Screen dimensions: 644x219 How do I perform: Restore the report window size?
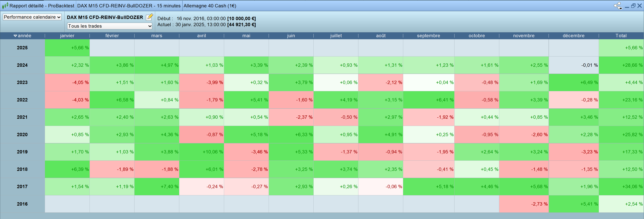pos(633,6)
